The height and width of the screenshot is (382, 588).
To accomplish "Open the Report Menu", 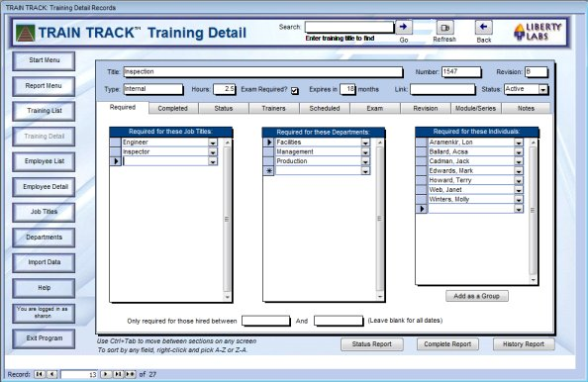I will click(x=44, y=86).
